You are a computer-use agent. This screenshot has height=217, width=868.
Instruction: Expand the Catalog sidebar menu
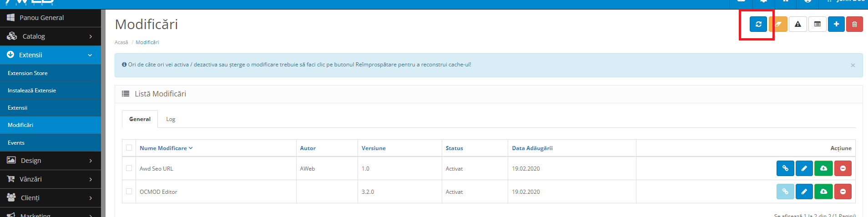coord(50,36)
